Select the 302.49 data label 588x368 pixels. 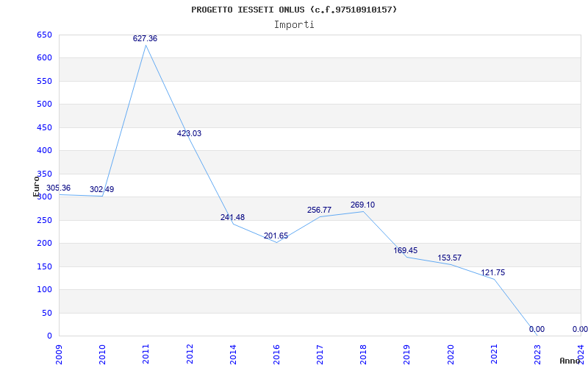tap(101, 189)
